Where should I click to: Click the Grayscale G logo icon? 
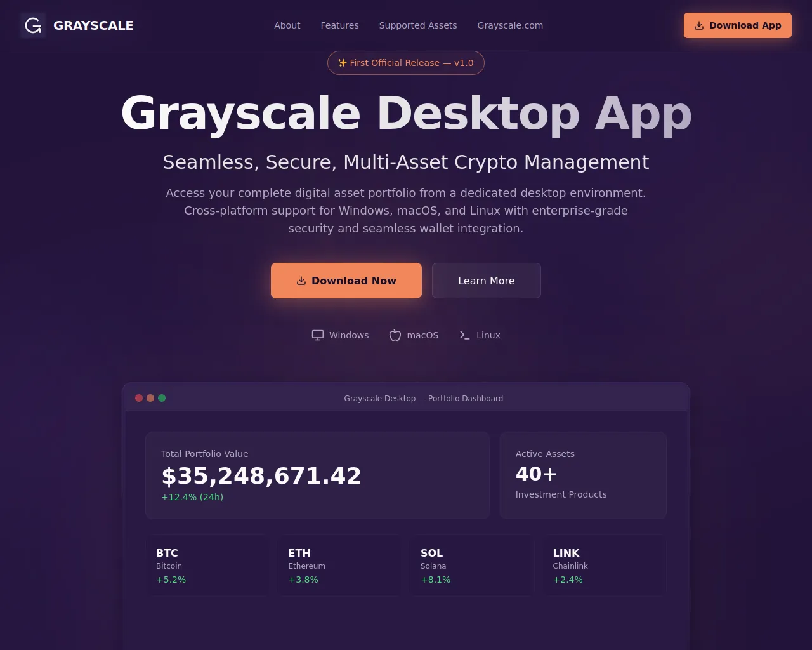pyautogui.click(x=33, y=25)
